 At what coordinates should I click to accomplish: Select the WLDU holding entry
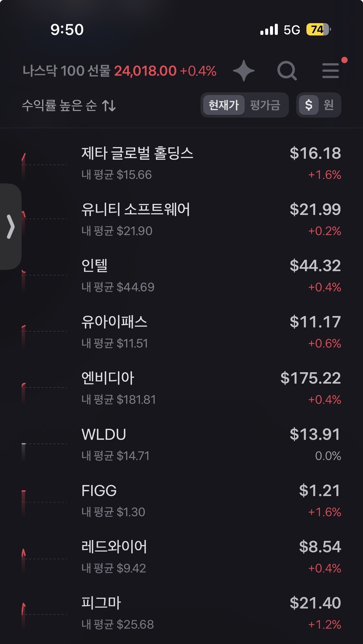click(x=181, y=444)
